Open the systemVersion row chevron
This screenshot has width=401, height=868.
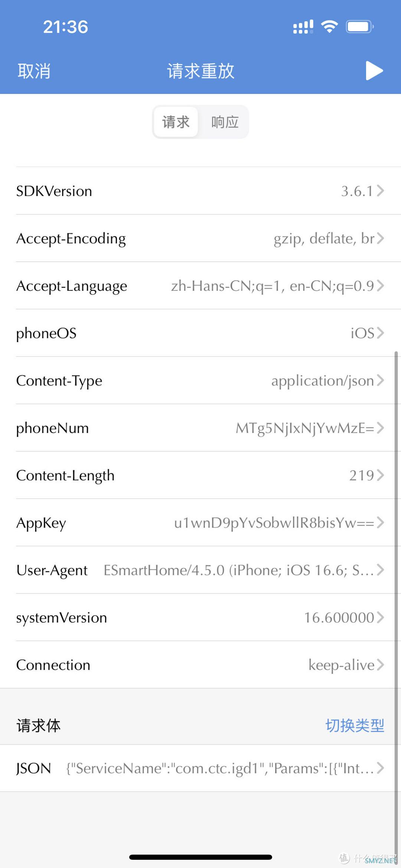[x=380, y=617]
